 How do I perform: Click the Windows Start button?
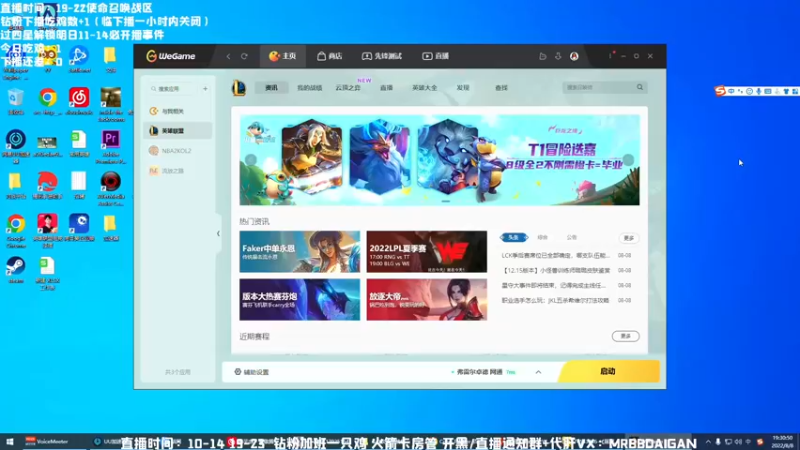coord(10,442)
